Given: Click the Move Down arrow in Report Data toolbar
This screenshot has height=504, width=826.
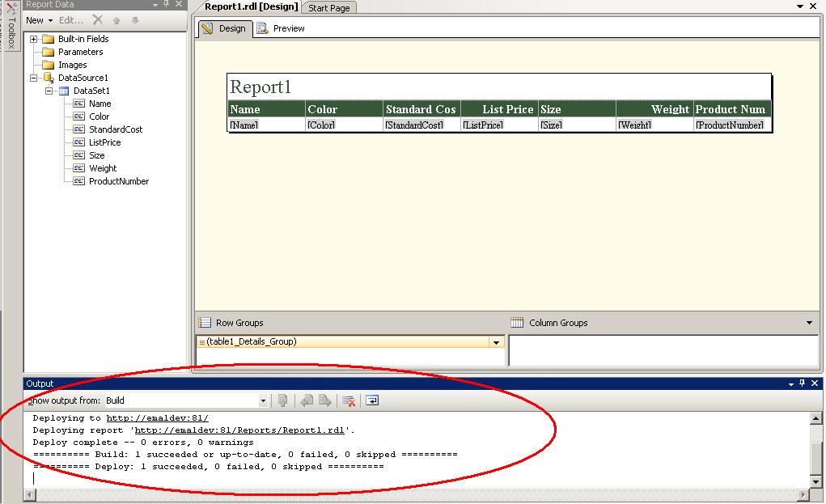Looking at the screenshot, I should tap(135, 20).
